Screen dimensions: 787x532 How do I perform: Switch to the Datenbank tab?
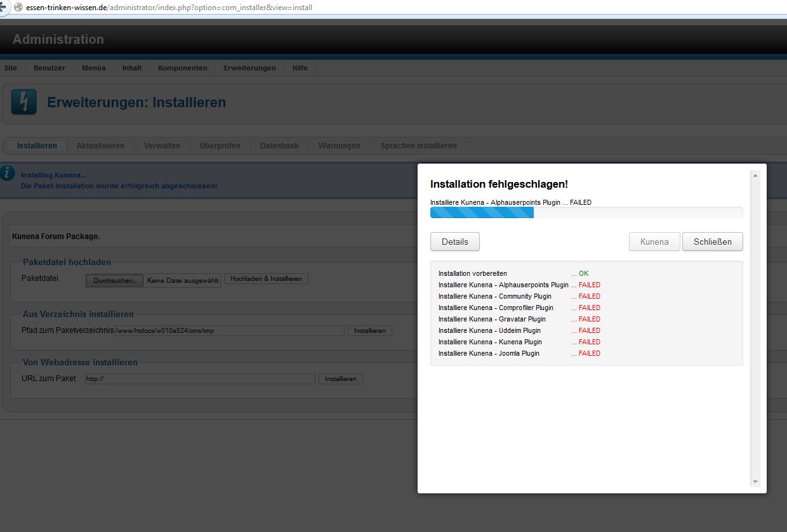coord(279,146)
